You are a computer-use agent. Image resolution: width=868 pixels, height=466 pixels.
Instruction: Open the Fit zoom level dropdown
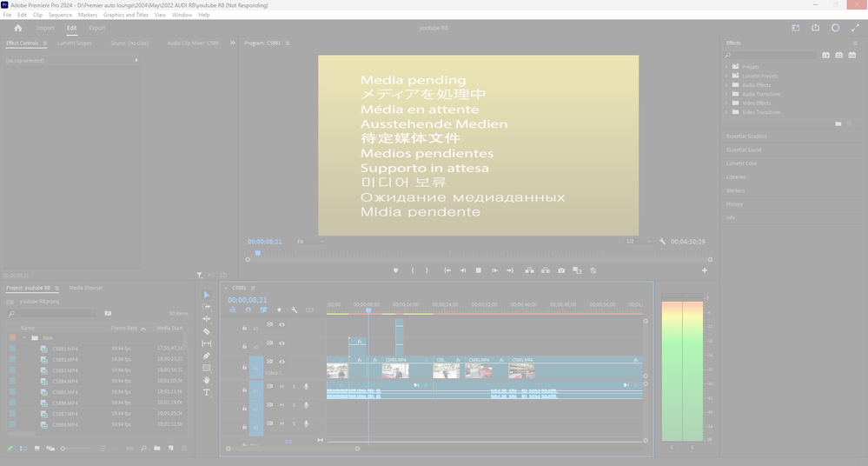(310, 242)
